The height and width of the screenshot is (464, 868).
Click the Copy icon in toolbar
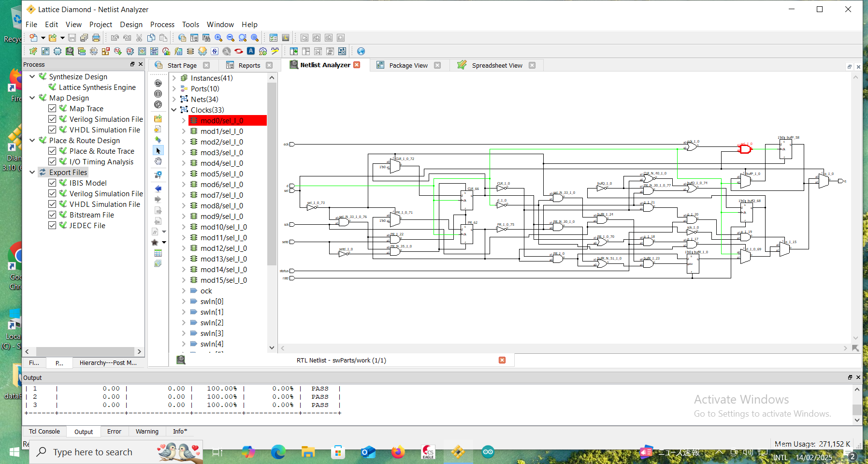[x=151, y=38]
